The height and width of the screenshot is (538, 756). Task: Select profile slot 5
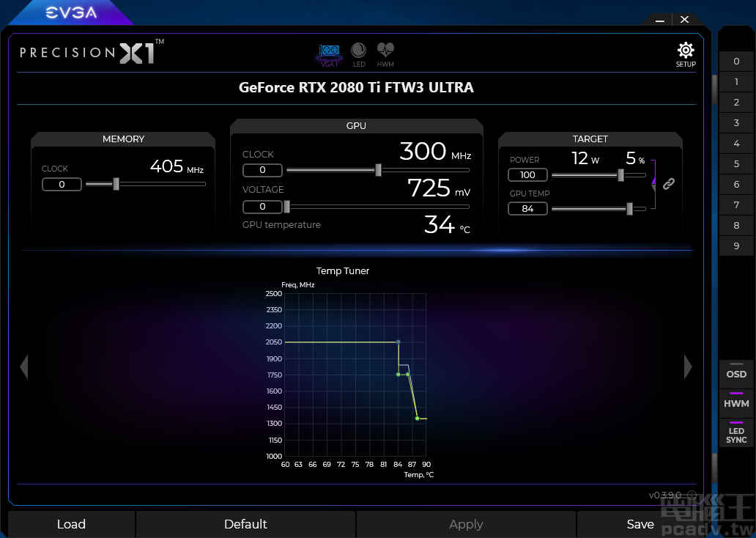tap(736, 163)
